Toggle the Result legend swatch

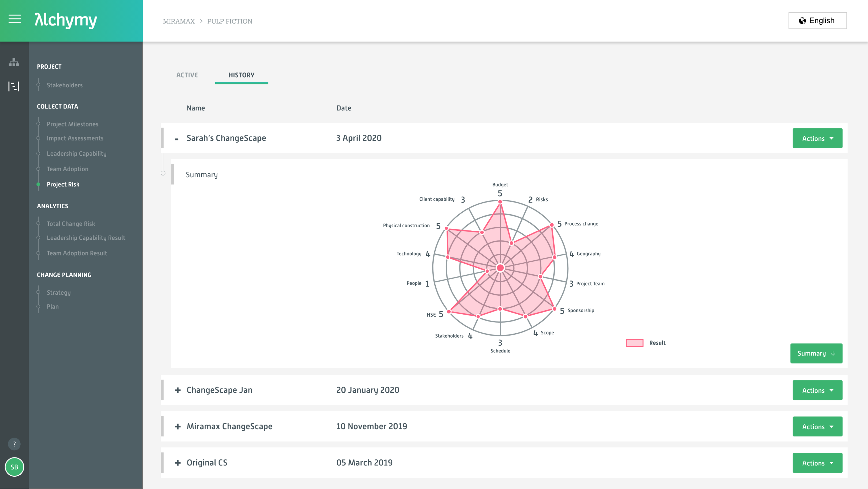pos(634,343)
